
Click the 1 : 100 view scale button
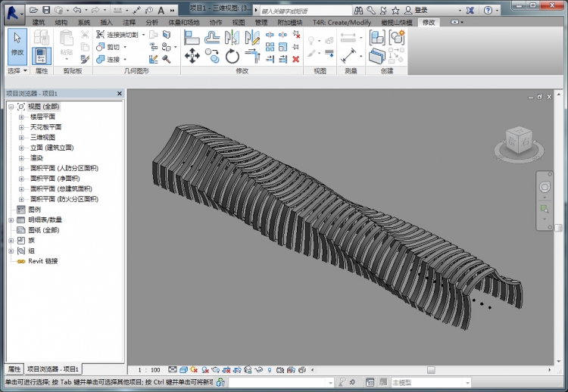coord(149,369)
